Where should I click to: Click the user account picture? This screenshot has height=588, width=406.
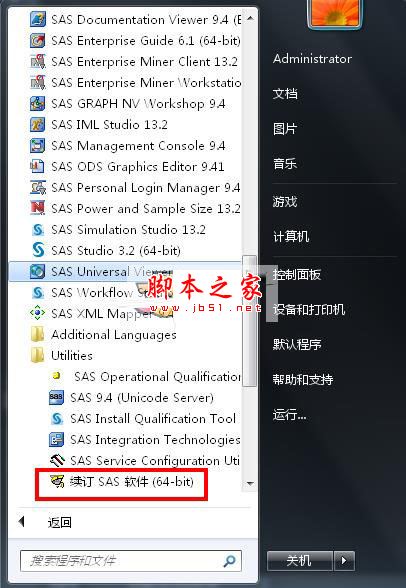point(335,14)
